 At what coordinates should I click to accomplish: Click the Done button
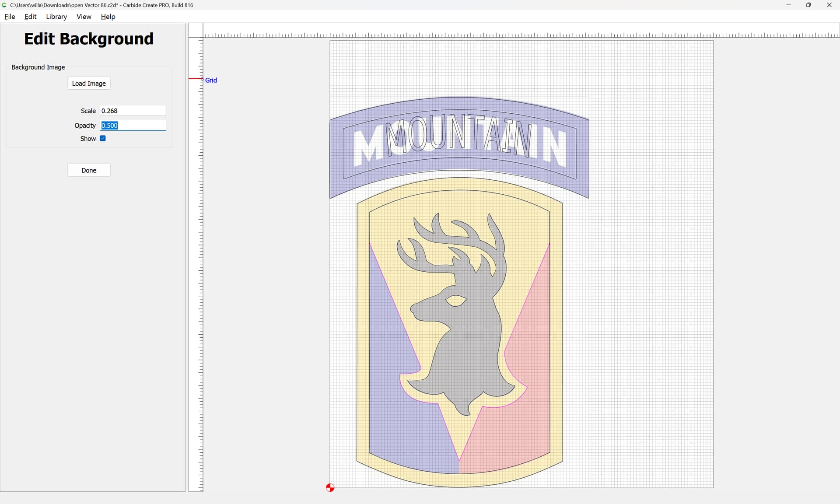point(89,170)
